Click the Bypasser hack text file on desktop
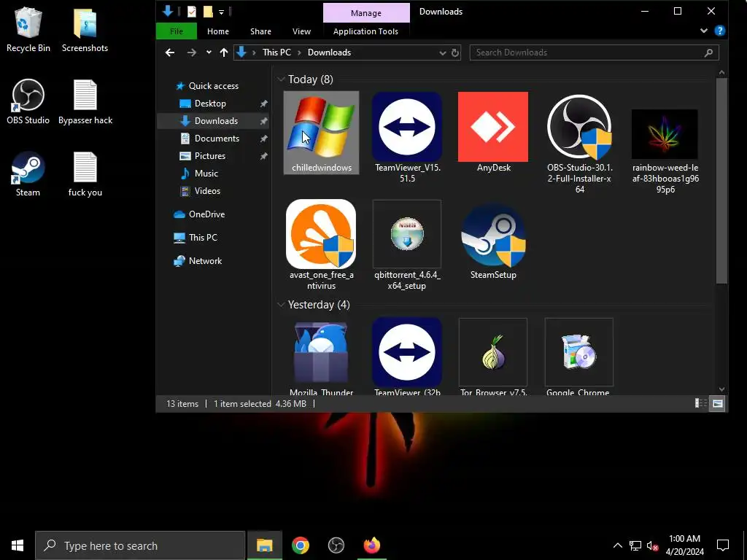The height and width of the screenshot is (560, 747). 85,102
